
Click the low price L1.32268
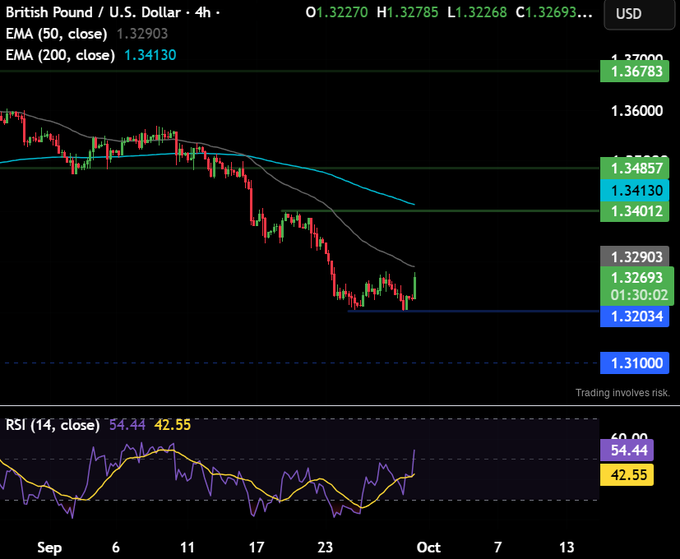click(477, 12)
